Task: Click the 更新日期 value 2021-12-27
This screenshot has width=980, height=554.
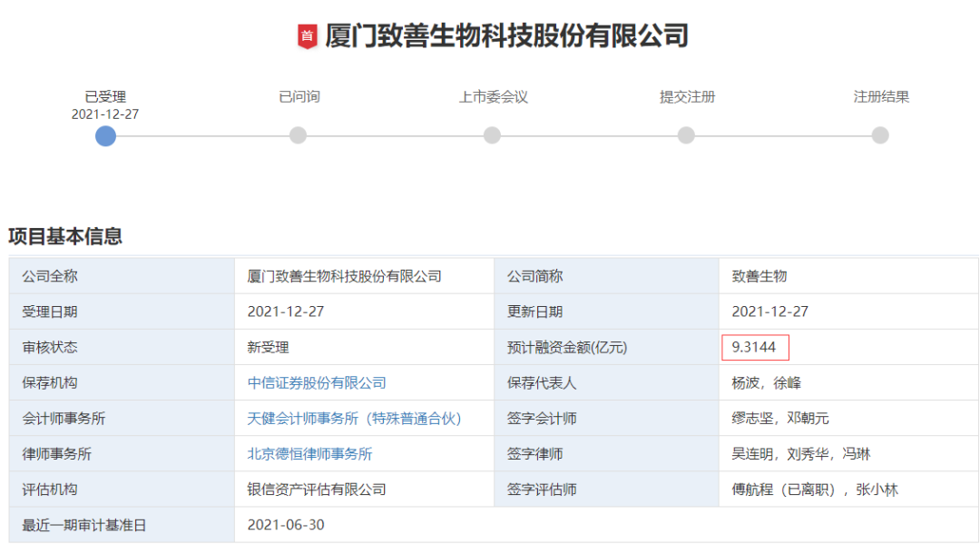Action: (x=770, y=312)
